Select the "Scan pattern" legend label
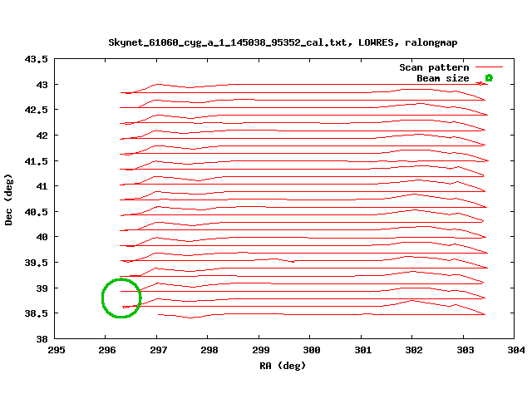532x399 pixels. [434, 67]
